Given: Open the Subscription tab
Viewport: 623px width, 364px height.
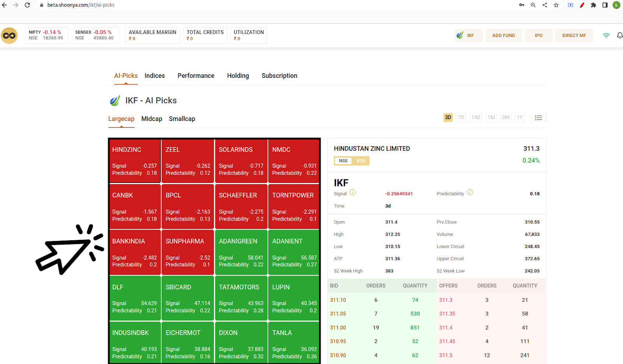Looking at the screenshot, I should [x=279, y=76].
